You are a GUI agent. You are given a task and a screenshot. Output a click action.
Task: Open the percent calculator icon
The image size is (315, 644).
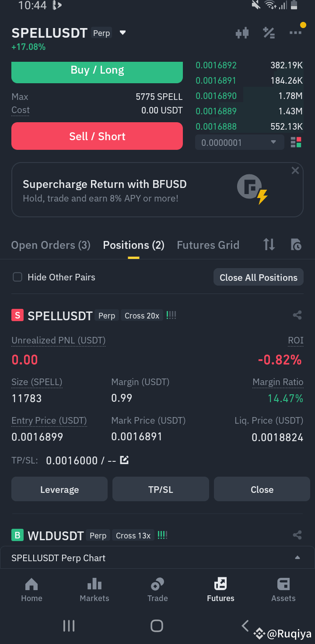tap(269, 33)
